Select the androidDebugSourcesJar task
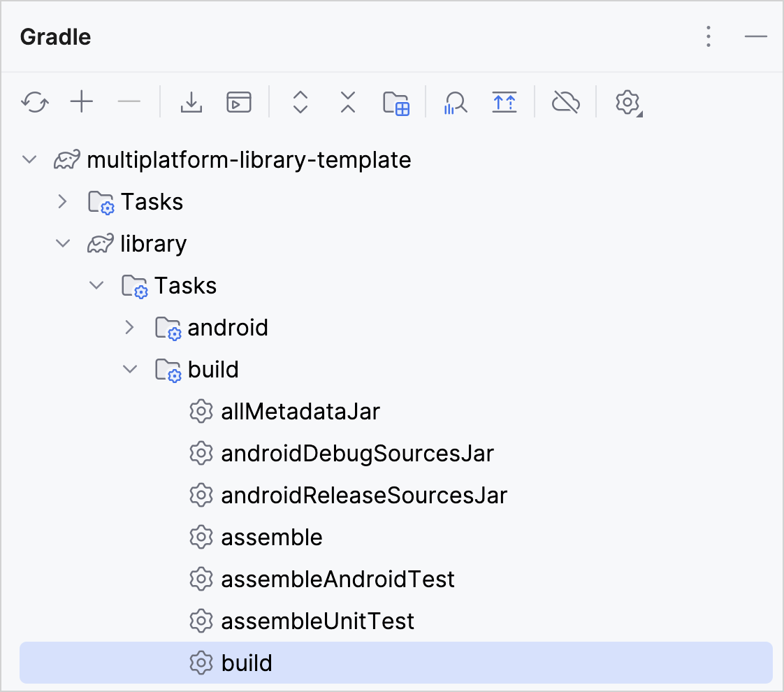This screenshot has width=784, height=692. pyautogui.click(x=357, y=453)
